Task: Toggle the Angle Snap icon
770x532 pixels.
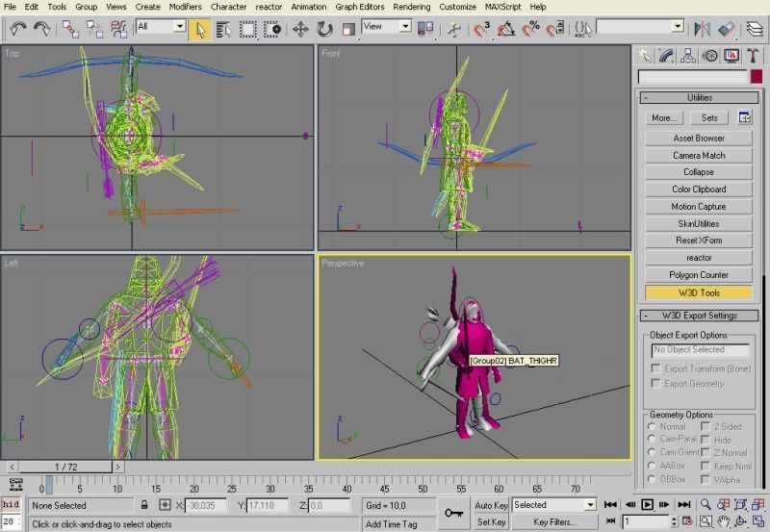Action: tap(506, 30)
